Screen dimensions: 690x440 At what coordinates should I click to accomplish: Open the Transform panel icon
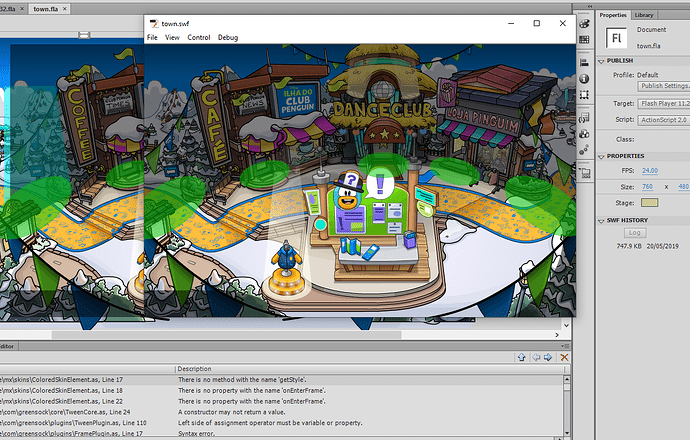[584, 94]
